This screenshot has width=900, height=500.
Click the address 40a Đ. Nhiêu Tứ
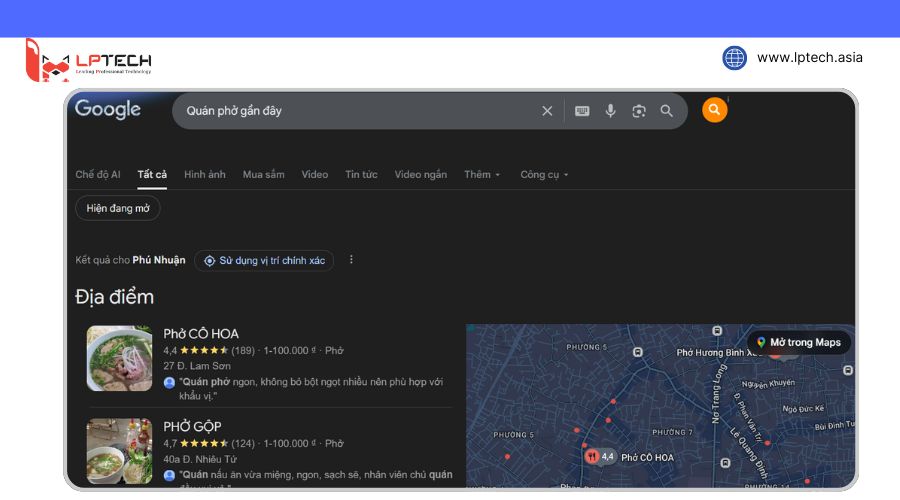coord(200,459)
